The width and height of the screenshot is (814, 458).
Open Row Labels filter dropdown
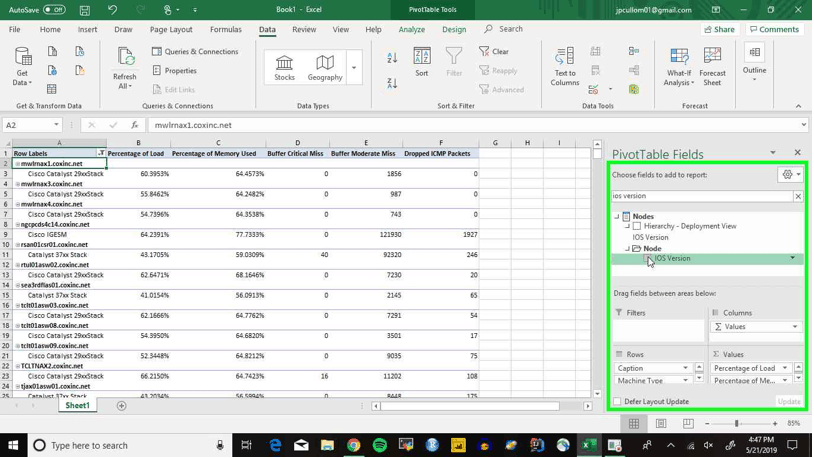click(101, 153)
